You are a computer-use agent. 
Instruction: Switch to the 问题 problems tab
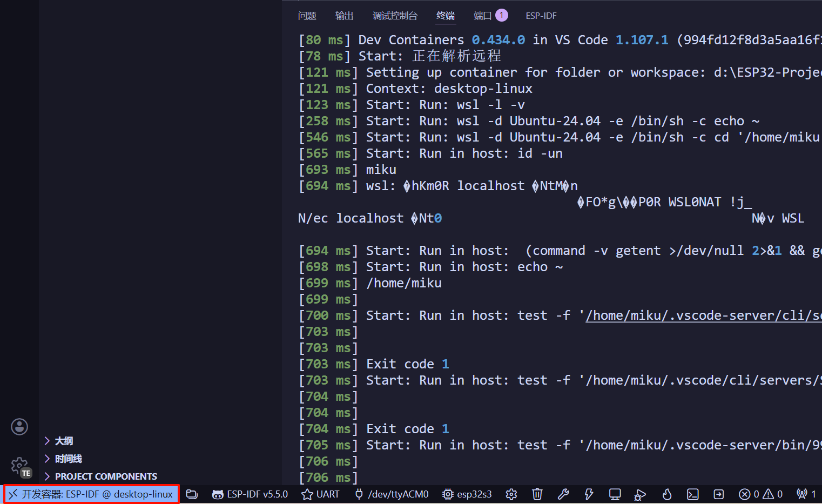[307, 16]
